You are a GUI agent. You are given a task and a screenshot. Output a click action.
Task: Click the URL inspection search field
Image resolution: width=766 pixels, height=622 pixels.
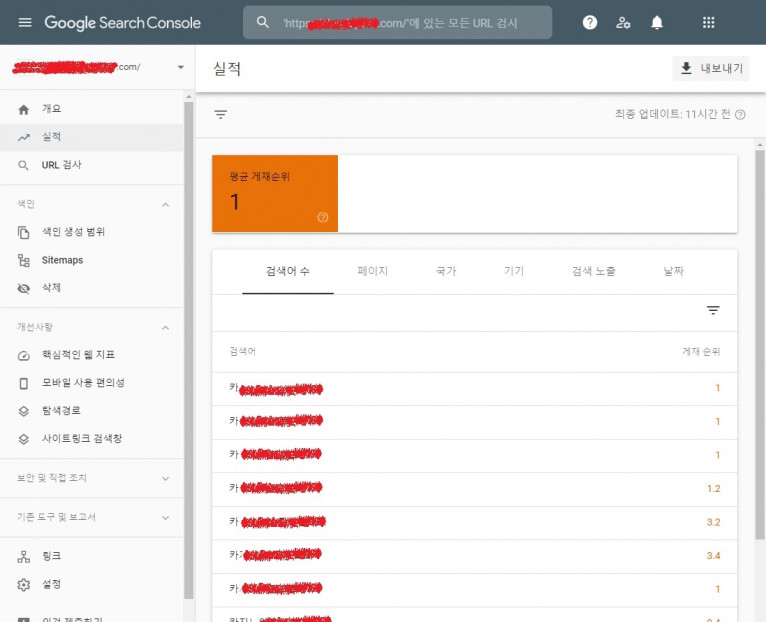[x=398, y=22]
